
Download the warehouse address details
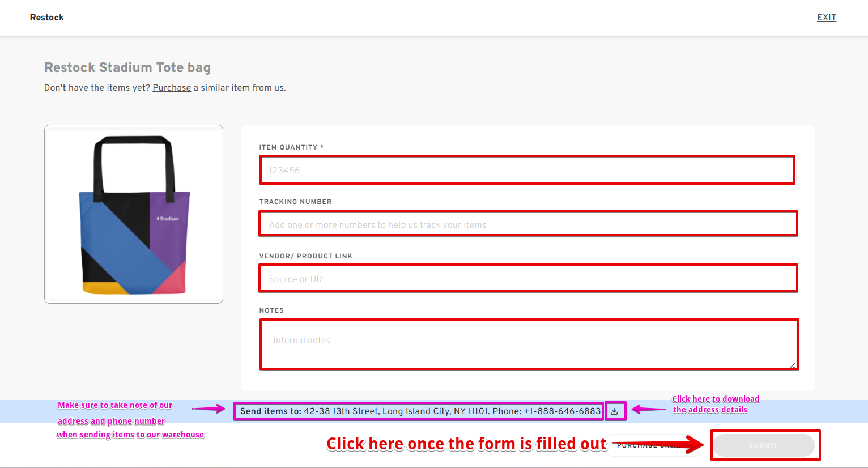click(x=614, y=411)
